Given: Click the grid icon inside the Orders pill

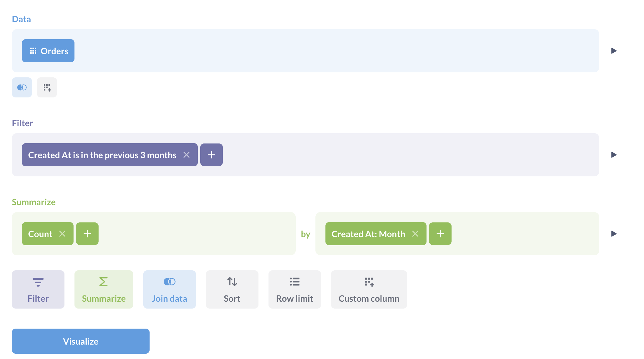Looking at the screenshot, I should 33,50.
